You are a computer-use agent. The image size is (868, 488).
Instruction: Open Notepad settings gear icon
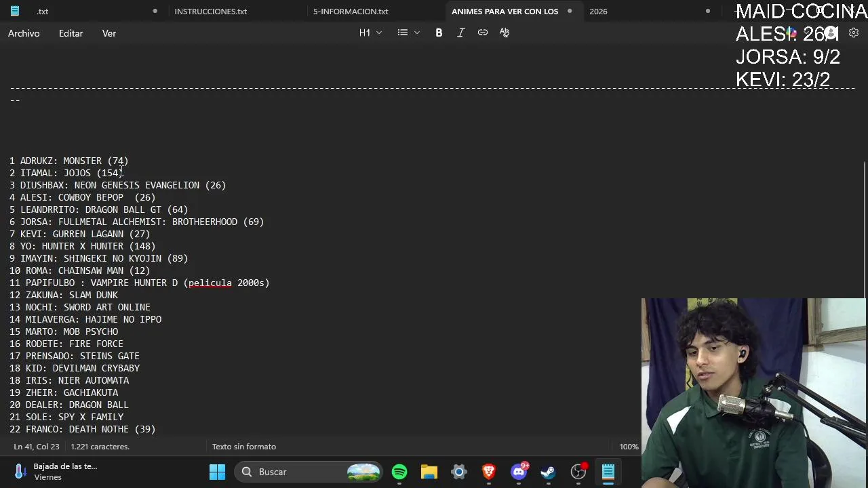click(854, 33)
